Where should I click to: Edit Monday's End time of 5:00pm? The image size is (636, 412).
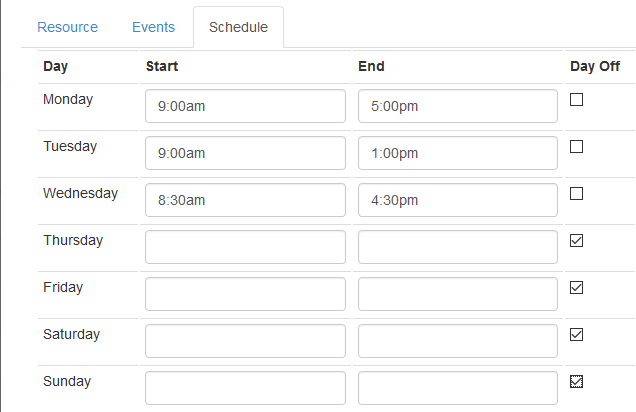click(457, 106)
